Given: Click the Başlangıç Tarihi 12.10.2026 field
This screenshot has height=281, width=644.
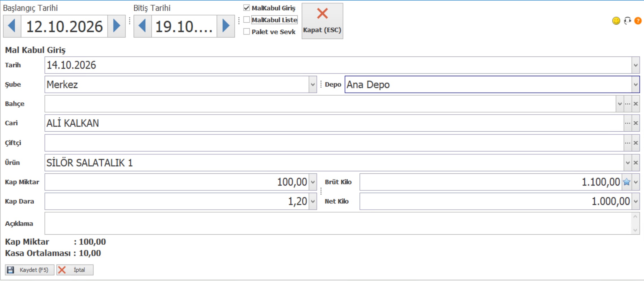Looking at the screenshot, I should coord(64,26).
